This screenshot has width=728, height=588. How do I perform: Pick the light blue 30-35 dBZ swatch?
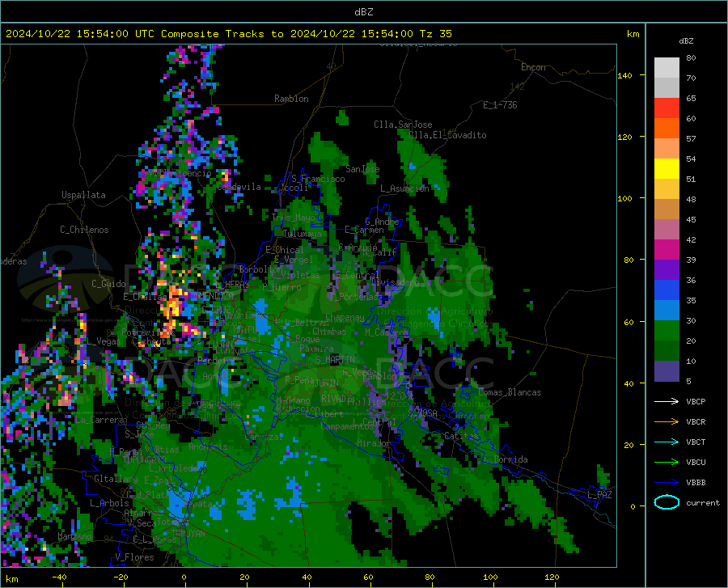click(x=667, y=311)
